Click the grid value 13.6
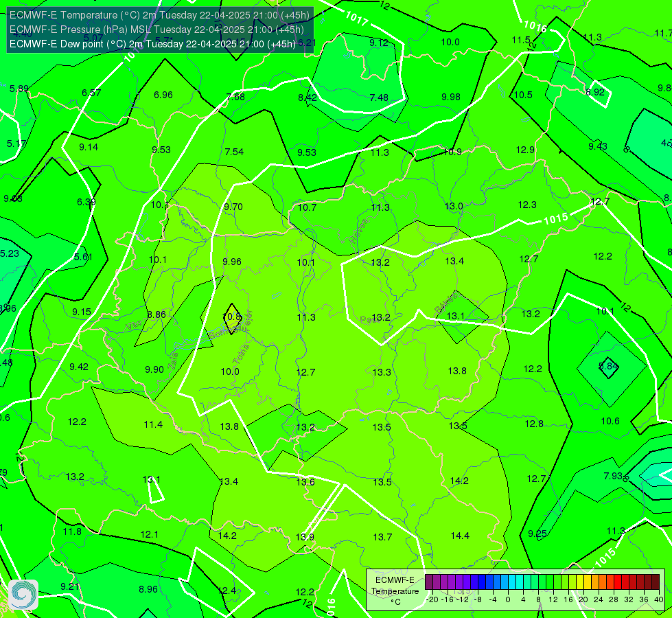This screenshot has height=618, width=672. click(x=305, y=482)
